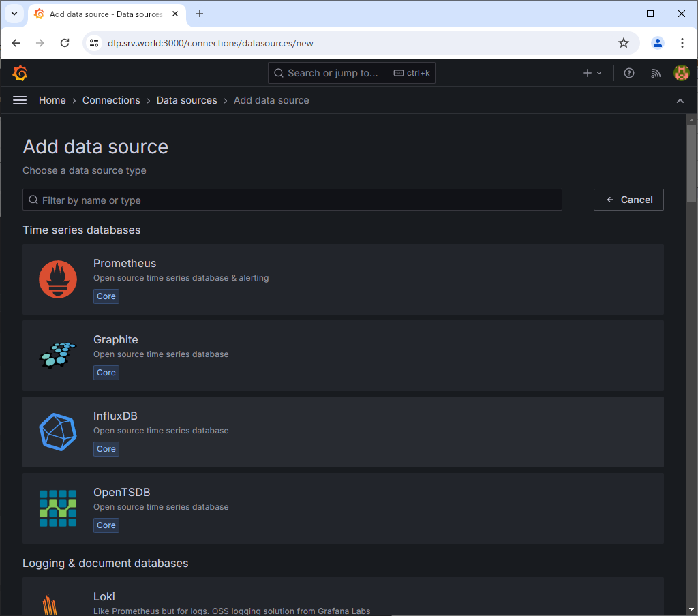
Task: Click the Core badge under Prometheus
Action: (x=106, y=296)
